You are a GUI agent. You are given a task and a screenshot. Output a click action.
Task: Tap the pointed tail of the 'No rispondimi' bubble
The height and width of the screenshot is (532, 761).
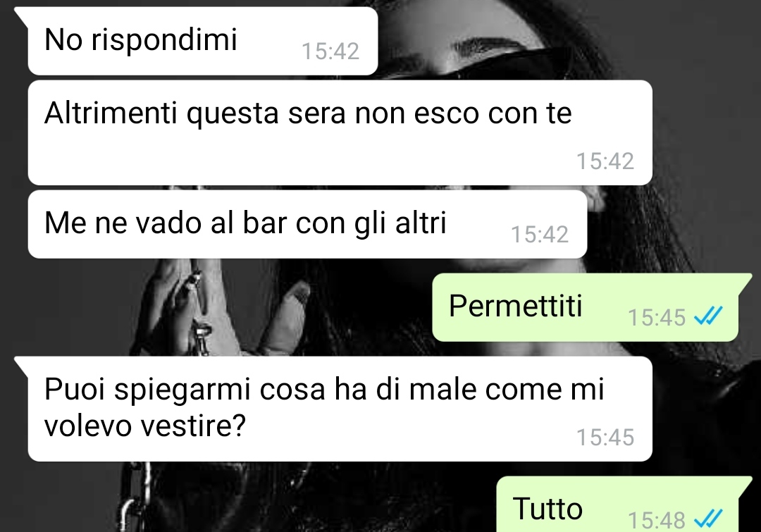[x=22, y=16]
